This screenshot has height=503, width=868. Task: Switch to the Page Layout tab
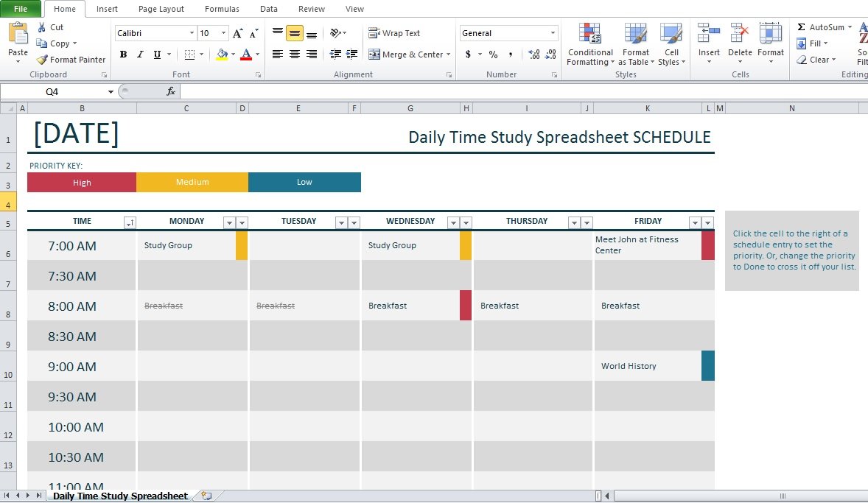pyautogui.click(x=161, y=9)
